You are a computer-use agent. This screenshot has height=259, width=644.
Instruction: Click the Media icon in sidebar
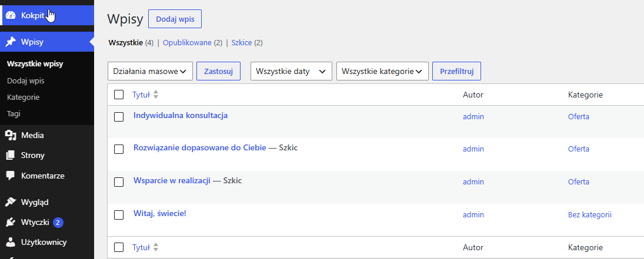pyautogui.click(x=11, y=136)
